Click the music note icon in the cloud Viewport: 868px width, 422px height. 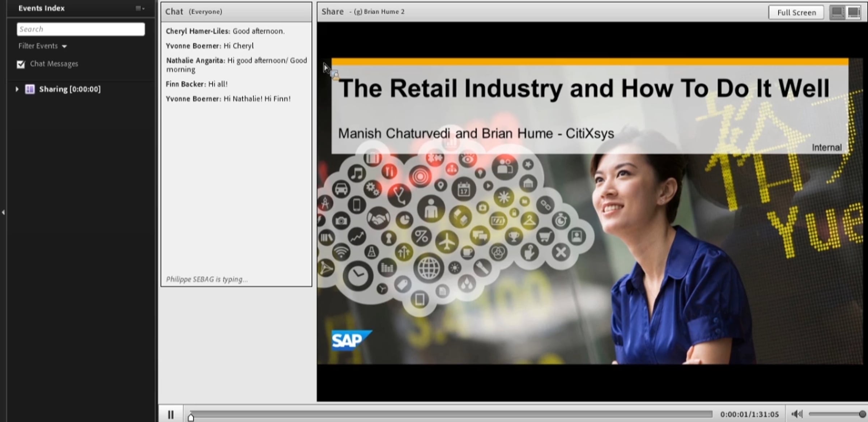pyautogui.click(x=357, y=173)
